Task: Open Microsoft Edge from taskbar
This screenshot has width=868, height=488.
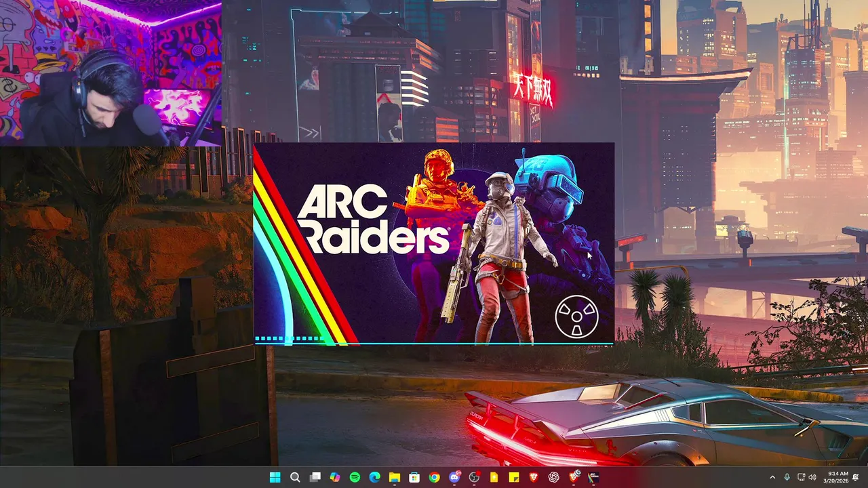Action: click(x=375, y=477)
